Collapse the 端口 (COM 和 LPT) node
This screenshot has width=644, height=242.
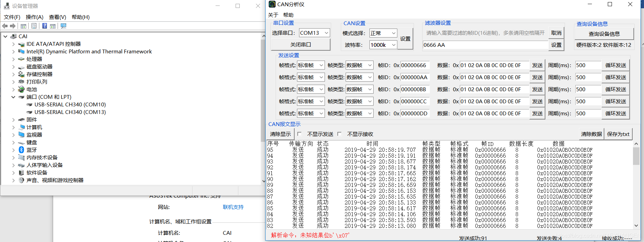pos(13,97)
